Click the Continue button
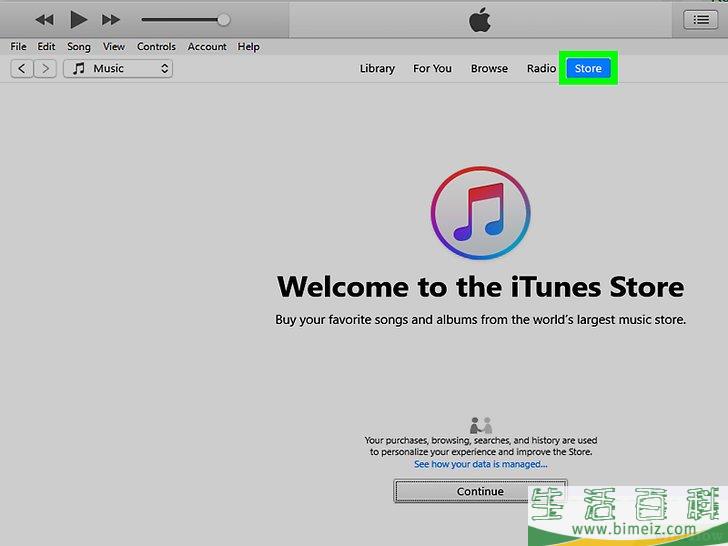Image resolution: width=728 pixels, height=546 pixels. pos(480,491)
